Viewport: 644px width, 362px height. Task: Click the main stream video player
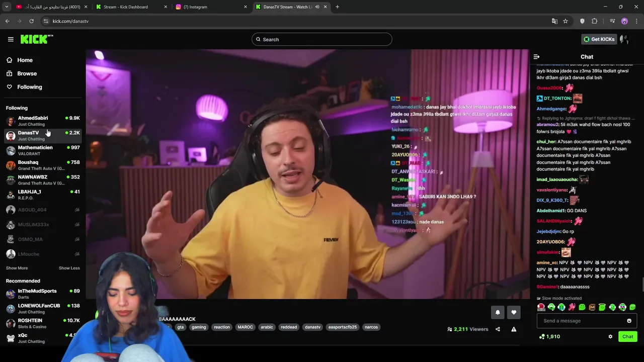point(307,174)
